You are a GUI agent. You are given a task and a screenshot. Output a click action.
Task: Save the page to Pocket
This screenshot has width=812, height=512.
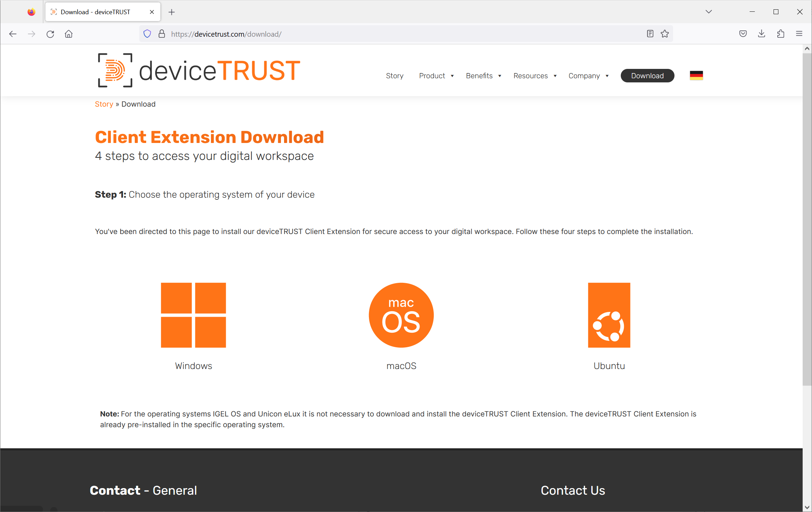point(743,33)
